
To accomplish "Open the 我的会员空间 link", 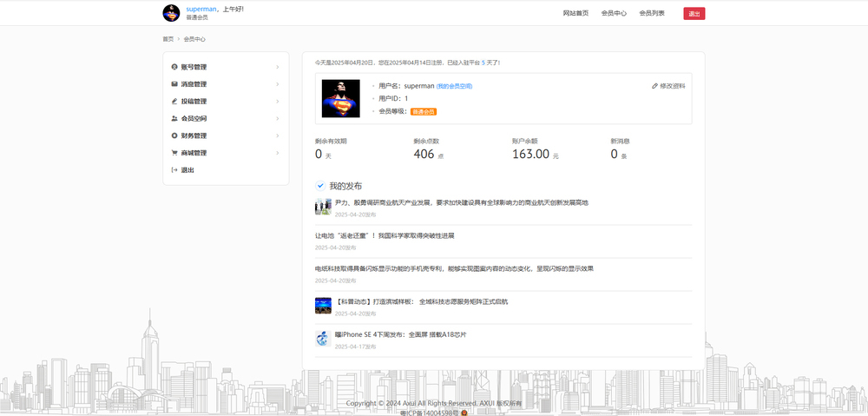I will (454, 86).
